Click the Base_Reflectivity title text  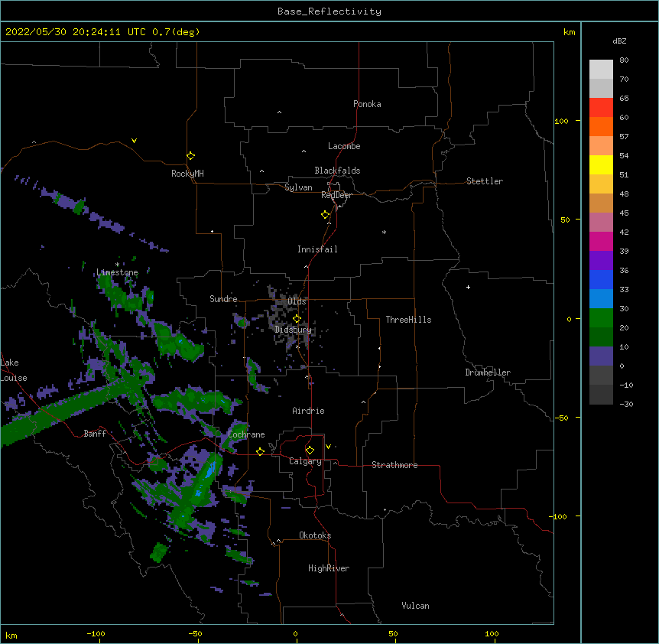pyautogui.click(x=329, y=11)
